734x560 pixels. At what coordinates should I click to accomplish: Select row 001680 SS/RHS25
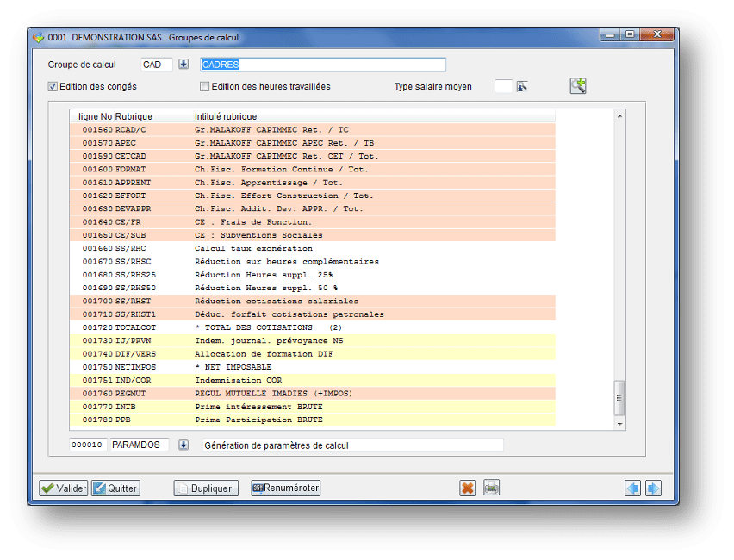[x=313, y=275]
